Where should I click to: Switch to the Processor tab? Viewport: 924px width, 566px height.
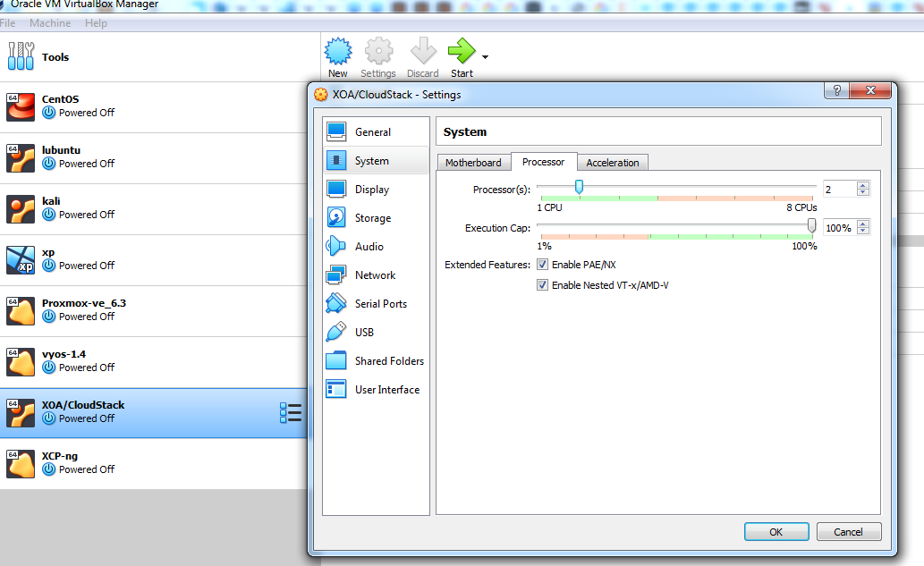(543, 161)
